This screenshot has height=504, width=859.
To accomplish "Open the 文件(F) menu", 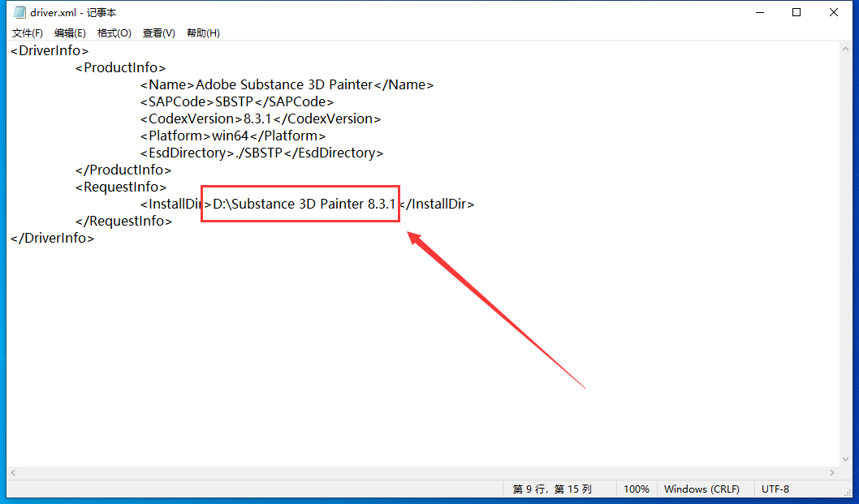I will pos(28,32).
